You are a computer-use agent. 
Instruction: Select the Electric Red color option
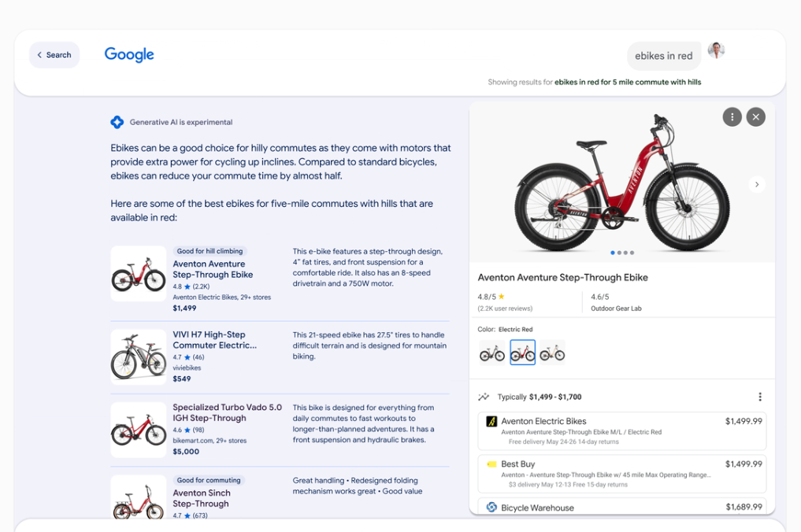click(x=522, y=353)
